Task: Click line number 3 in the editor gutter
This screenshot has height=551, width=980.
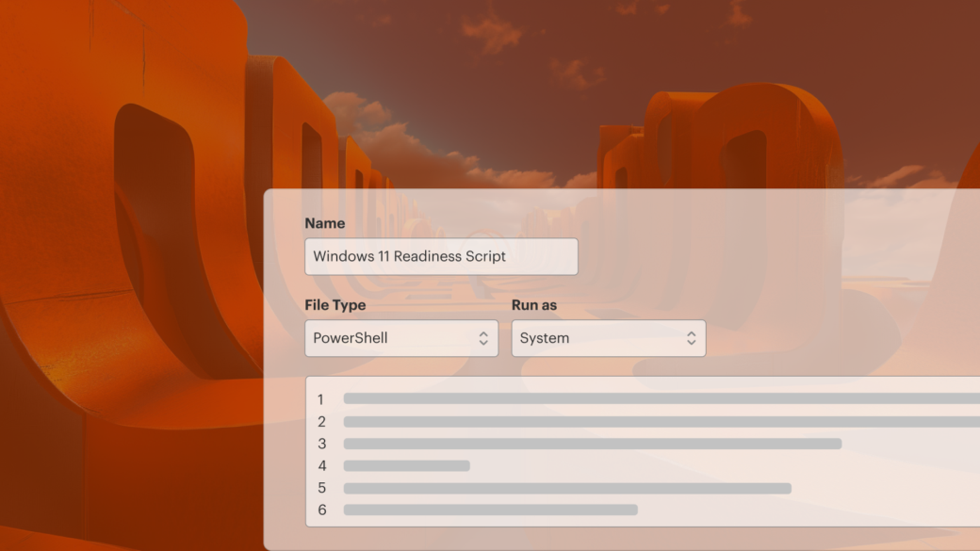Action: pyautogui.click(x=321, y=444)
